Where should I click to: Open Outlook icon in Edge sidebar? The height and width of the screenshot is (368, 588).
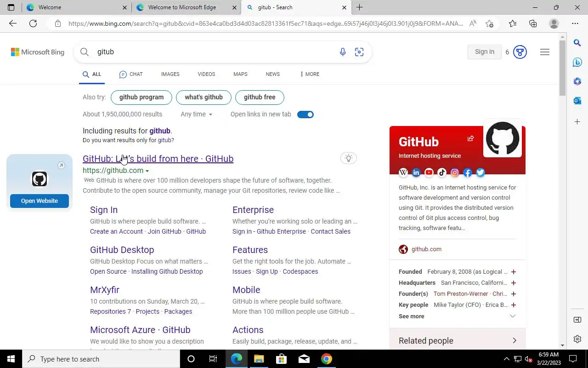pyautogui.click(x=577, y=101)
